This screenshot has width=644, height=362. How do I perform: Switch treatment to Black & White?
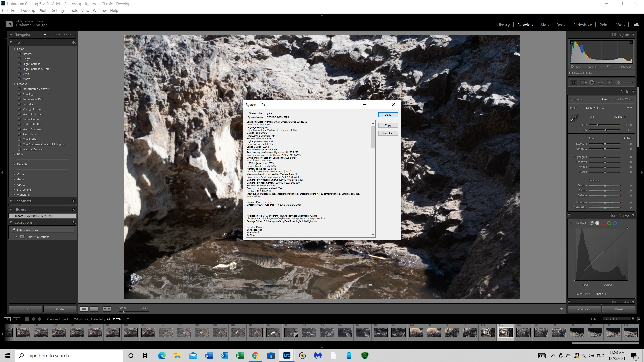pyautogui.click(x=623, y=99)
